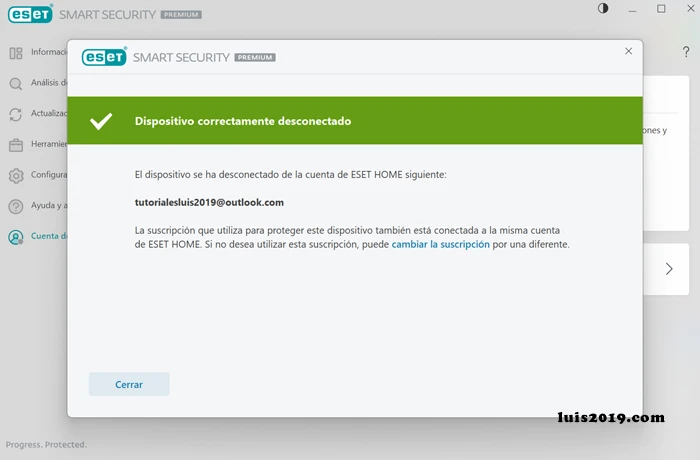Viewport: 700px width, 460px height.
Task: Toggle the contrast theme icon in title bar
Action: coord(603,8)
